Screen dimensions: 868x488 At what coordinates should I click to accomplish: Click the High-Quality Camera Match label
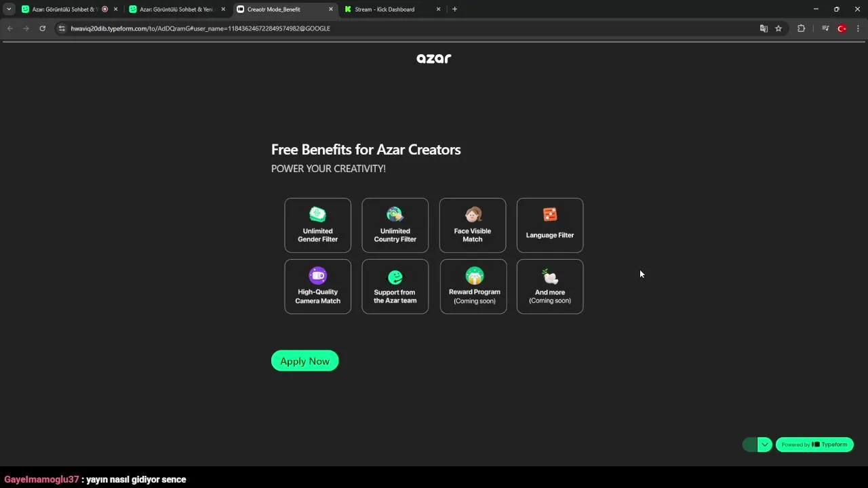coord(317,296)
